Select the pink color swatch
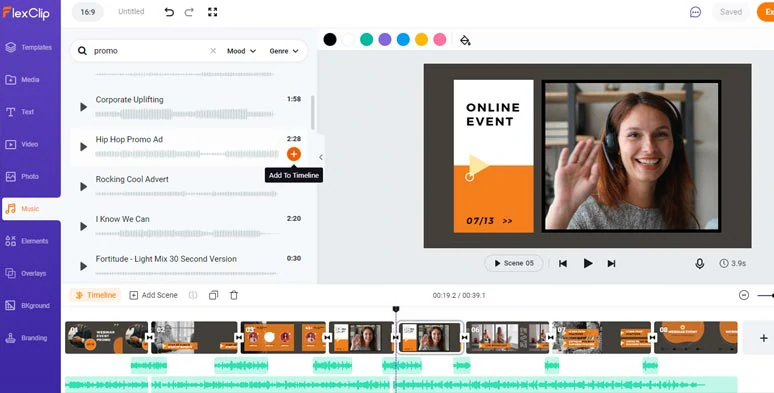 coord(439,39)
